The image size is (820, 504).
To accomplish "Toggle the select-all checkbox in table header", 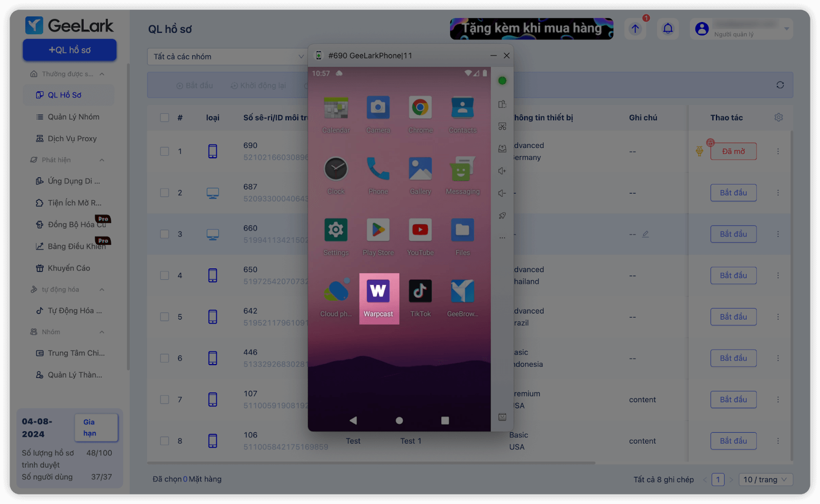I will pyautogui.click(x=165, y=117).
